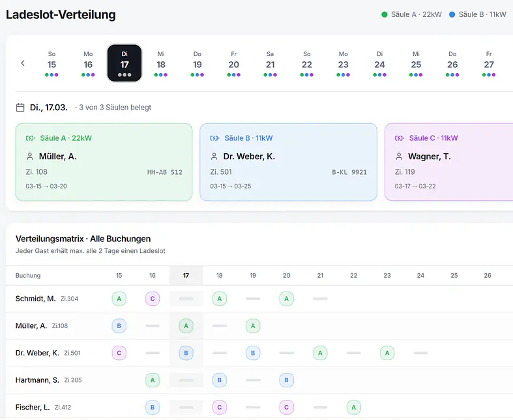Click the person icon next to Dr. Weber, K.
Image resolution: width=513 pixels, height=420 pixels.
(214, 157)
